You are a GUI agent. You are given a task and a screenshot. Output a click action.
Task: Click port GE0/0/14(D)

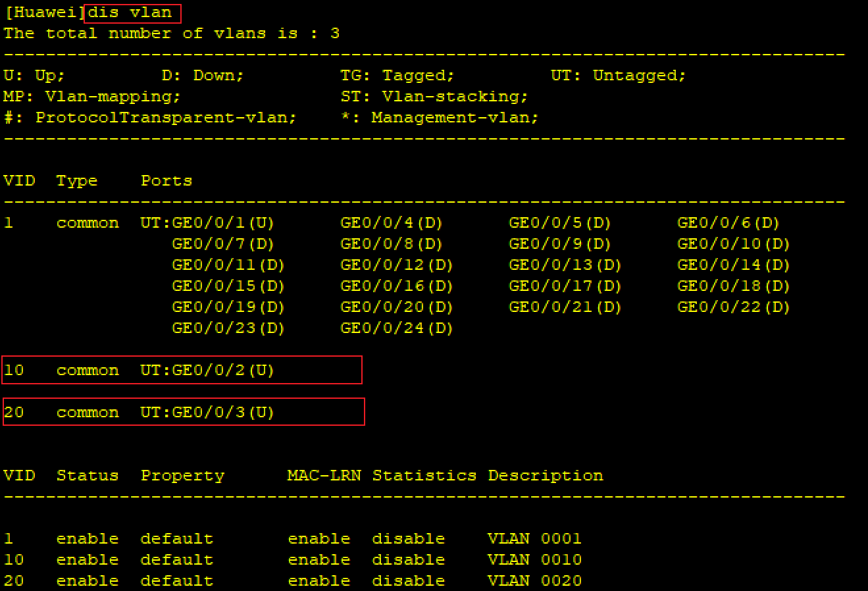point(734,265)
